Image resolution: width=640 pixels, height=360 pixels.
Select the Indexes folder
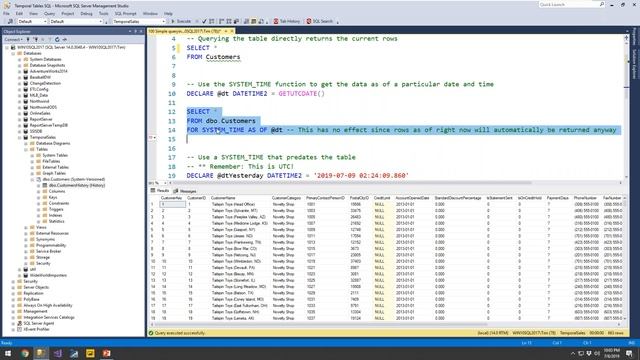point(56,216)
